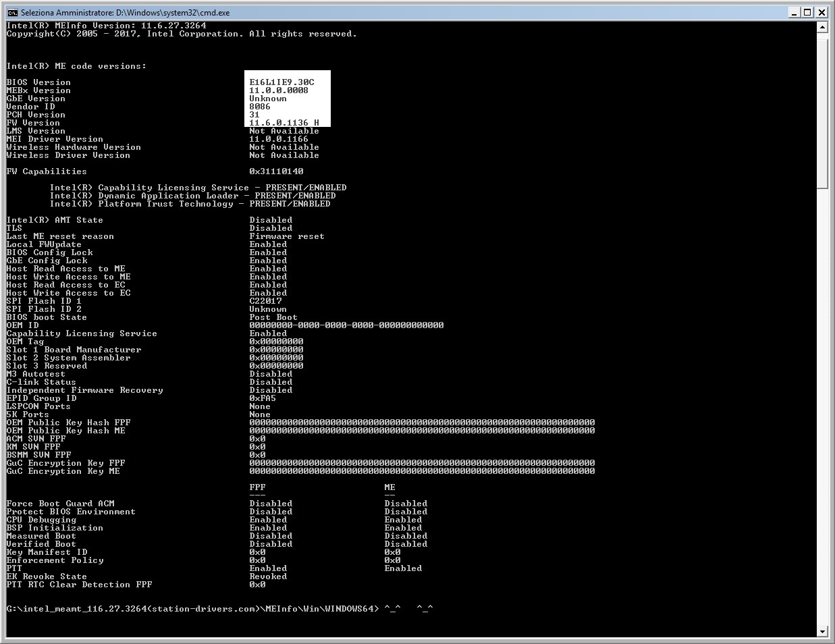835x644 pixels.
Task: Click the Vendor ID value 8086
Action: [260, 107]
